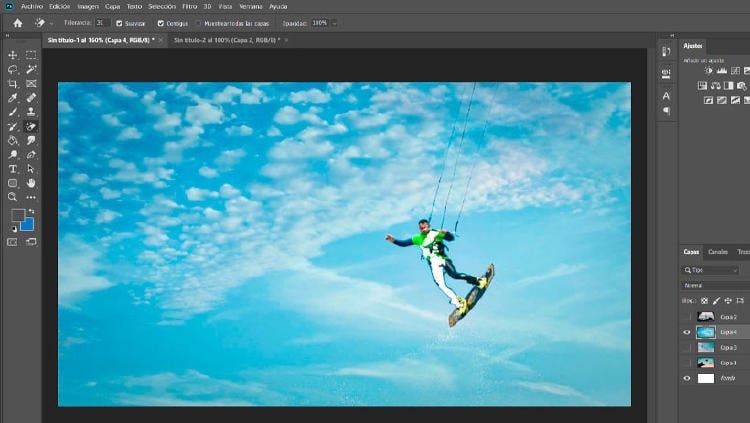Toggle the Suavizar checkbox

click(120, 22)
